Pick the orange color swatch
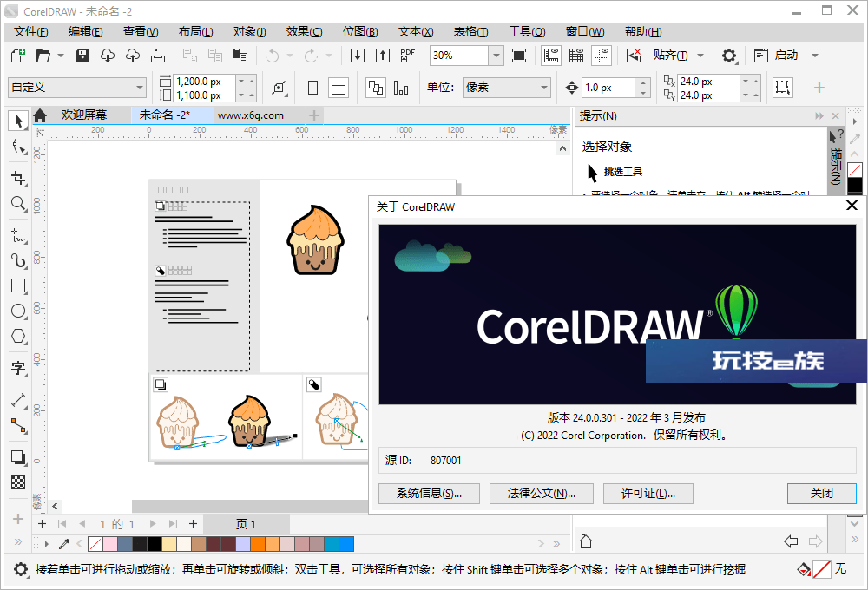Screen dimensions: 868x590 [x=258, y=544]
